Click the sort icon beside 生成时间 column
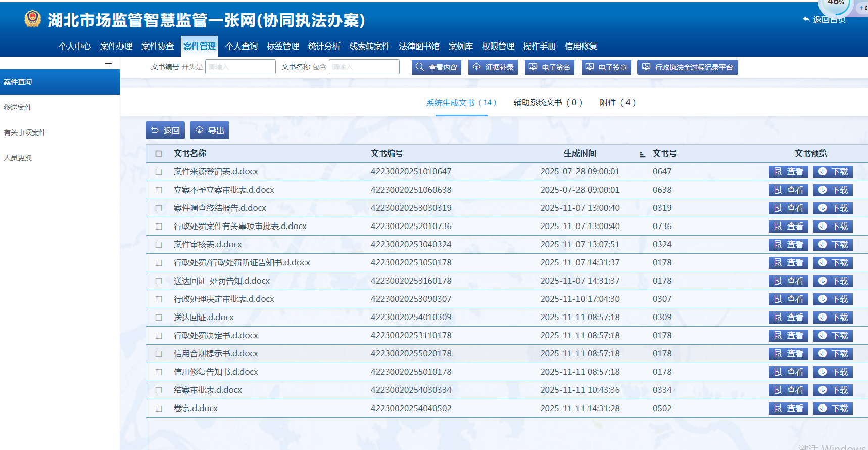The image size is (868, 450). (642, 154)
